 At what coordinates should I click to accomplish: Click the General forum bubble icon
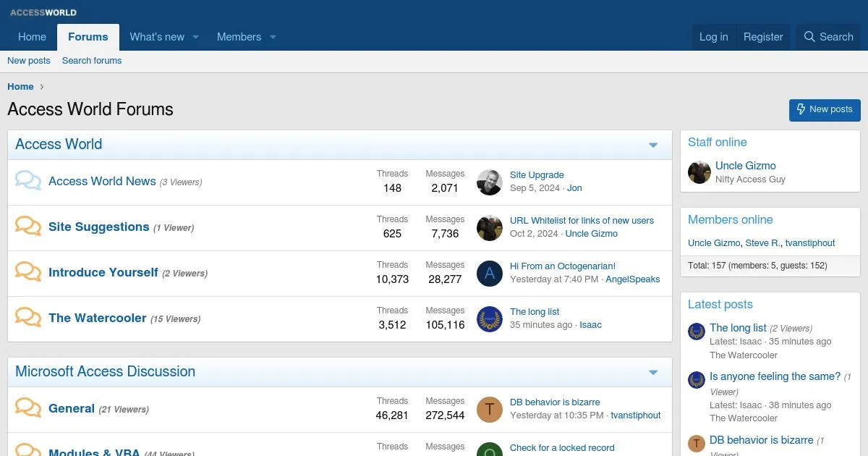28,408
